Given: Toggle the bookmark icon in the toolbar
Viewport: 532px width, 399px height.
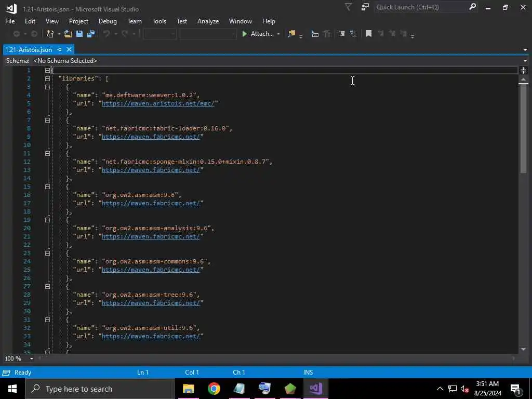Looking at the screenshot, I should [368, 34].
